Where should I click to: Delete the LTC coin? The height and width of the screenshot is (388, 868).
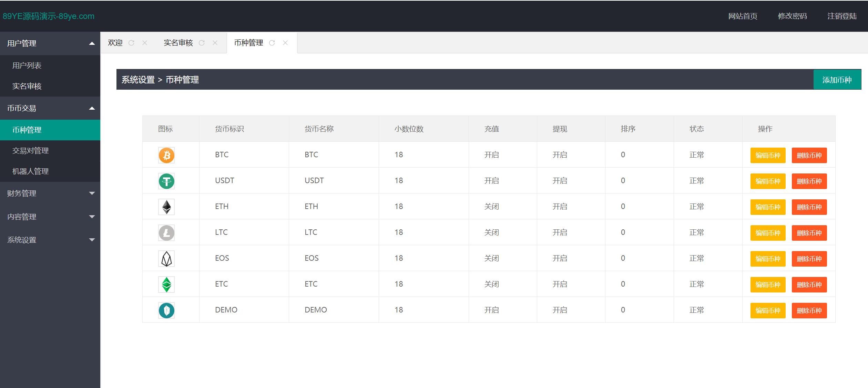[x=809, y=233]
